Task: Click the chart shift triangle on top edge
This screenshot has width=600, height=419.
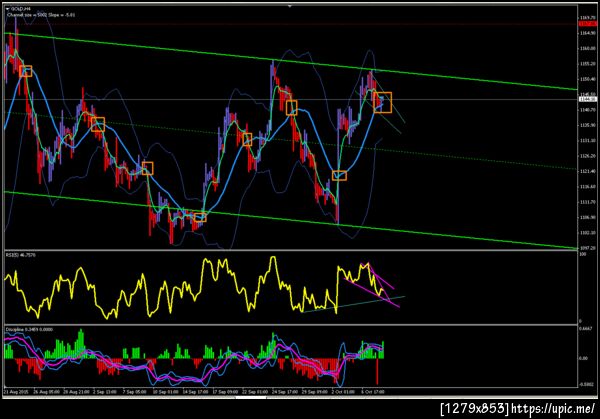Action: click(290, 6)
